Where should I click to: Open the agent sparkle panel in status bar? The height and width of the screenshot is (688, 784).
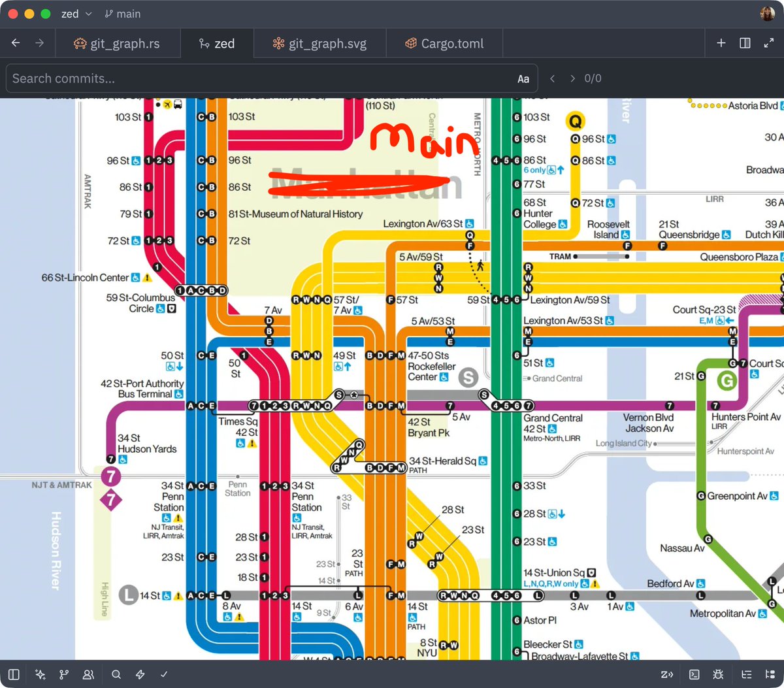40,674
